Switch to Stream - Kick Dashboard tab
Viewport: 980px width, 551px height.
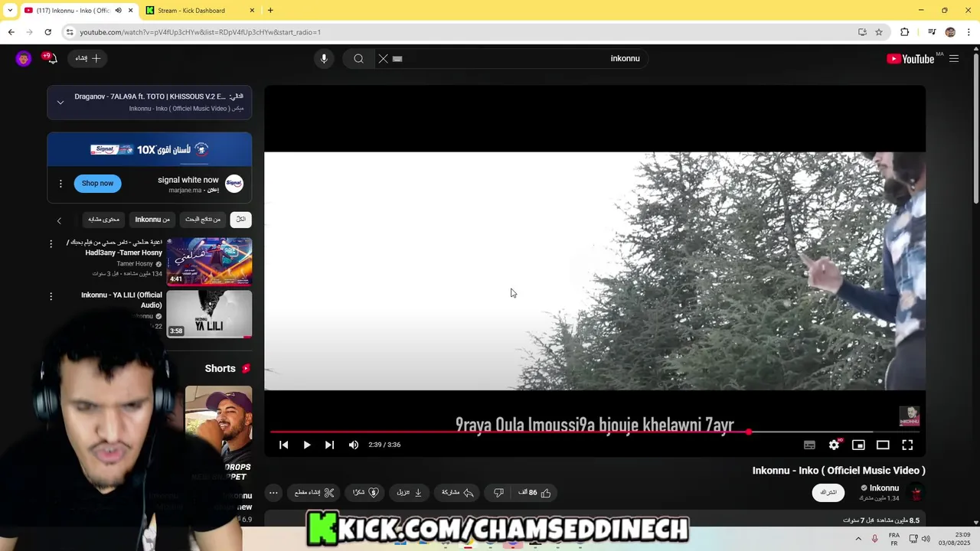pyautogui.click(x=191, y=11)
